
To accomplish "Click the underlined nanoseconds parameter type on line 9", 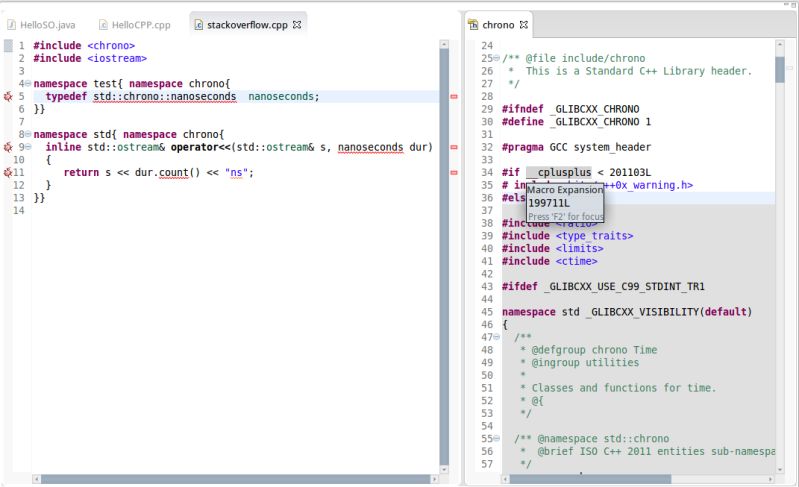I will pos(370,147).
